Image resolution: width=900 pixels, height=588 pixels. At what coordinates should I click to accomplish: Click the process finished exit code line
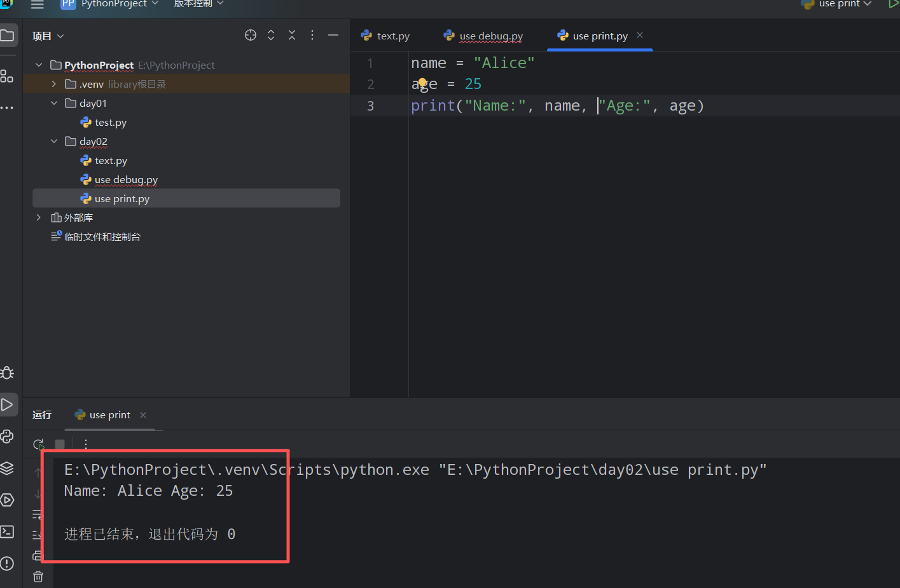[149, 534]
